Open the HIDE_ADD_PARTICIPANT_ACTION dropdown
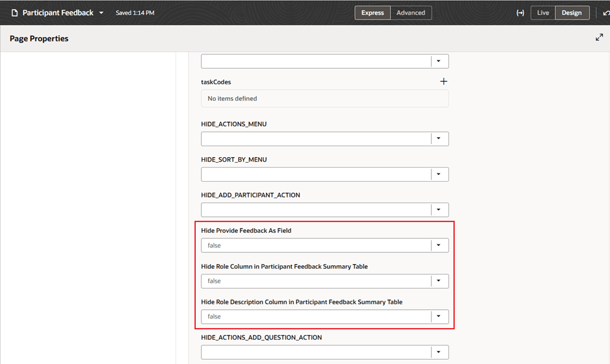This screenshot has height=364, width=610. click(439, 209)
